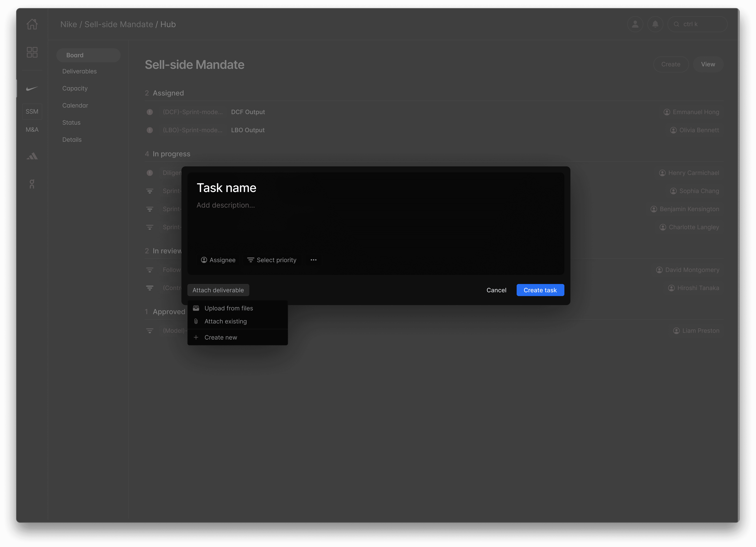Open the more options ellipsis in dialog
The width and height of the screenshot is (756, 547).
[x=313, y=260]
